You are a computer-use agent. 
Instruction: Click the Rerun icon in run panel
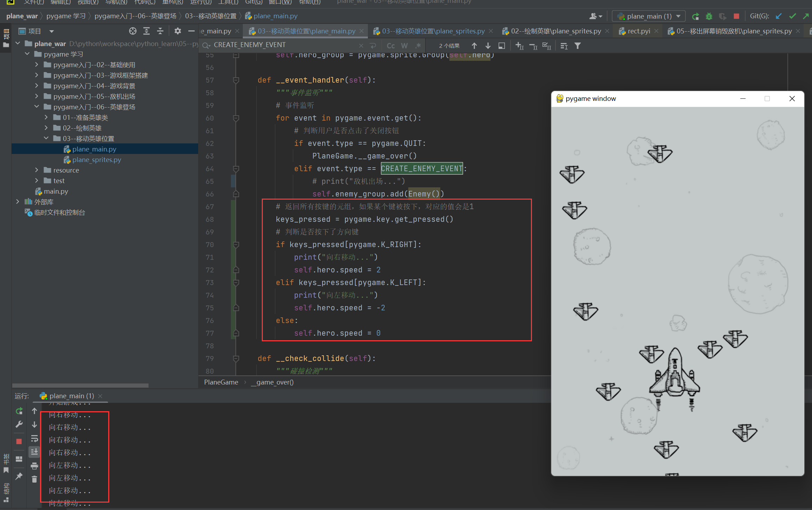pyautogui.click(x=19, y=411)
